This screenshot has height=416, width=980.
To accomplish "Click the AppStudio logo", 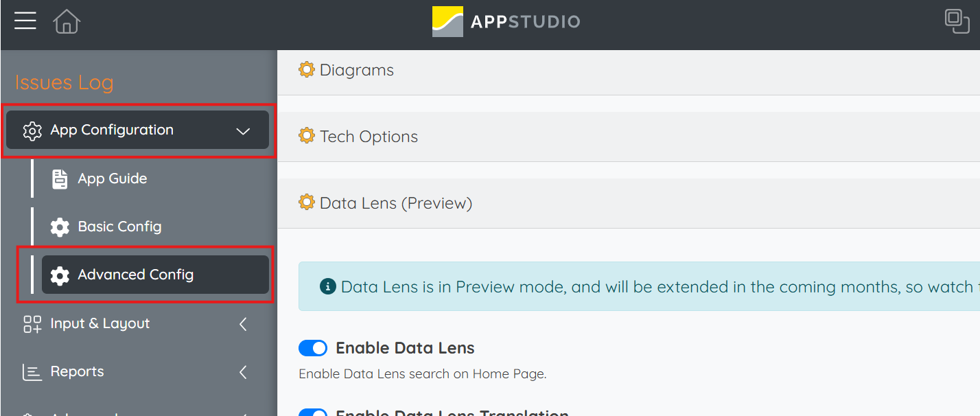I will tap(506, 21).
